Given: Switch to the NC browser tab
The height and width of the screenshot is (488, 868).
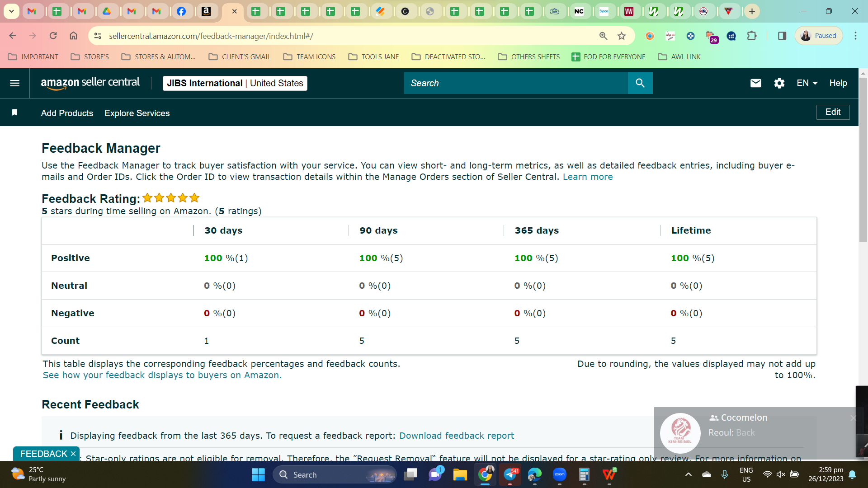Looking at the screenshot, I should click(579, 11).
